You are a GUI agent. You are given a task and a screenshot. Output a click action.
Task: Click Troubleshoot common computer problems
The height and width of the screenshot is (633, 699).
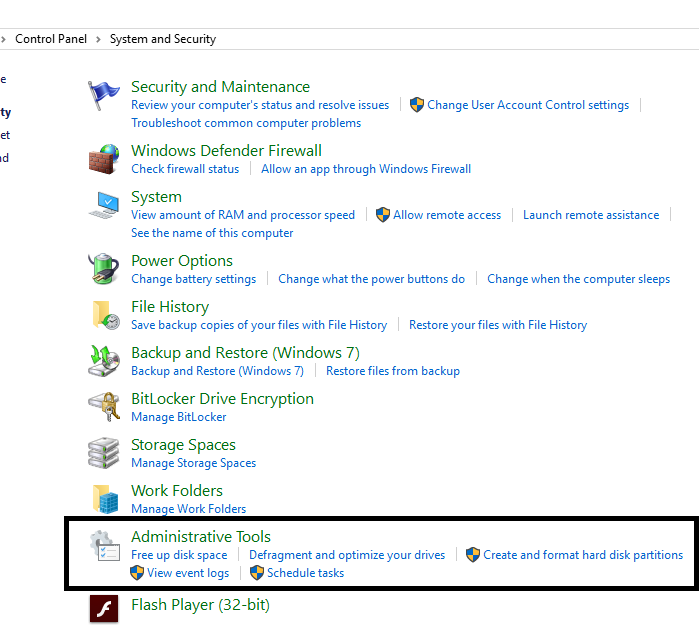[246, 123]
